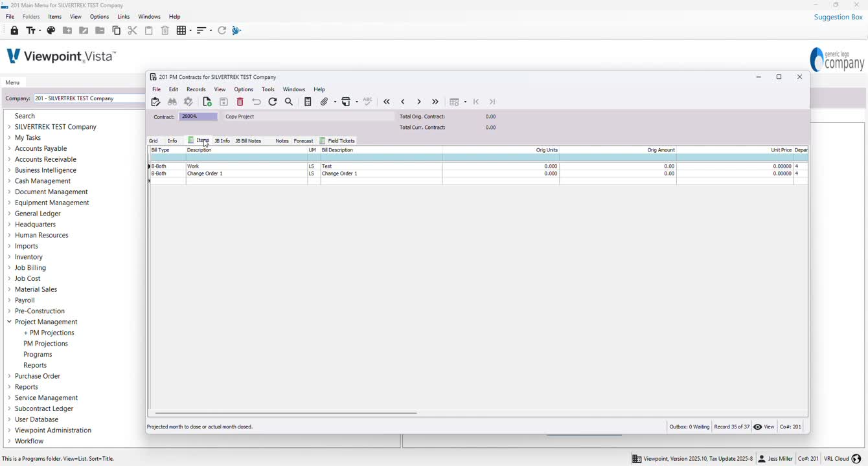This screenshot has width=868, height=466.
Task: Click the Contract number input field
Action: coord(198,116)
